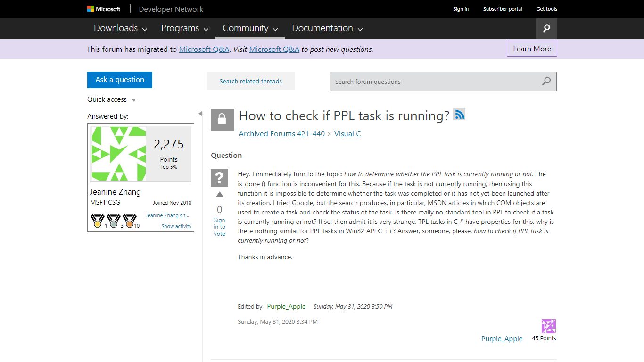The height and width of the screenshot is (362, 644).
Task: Open the Visual C breadcrumb link
Action: click(347, 134)
